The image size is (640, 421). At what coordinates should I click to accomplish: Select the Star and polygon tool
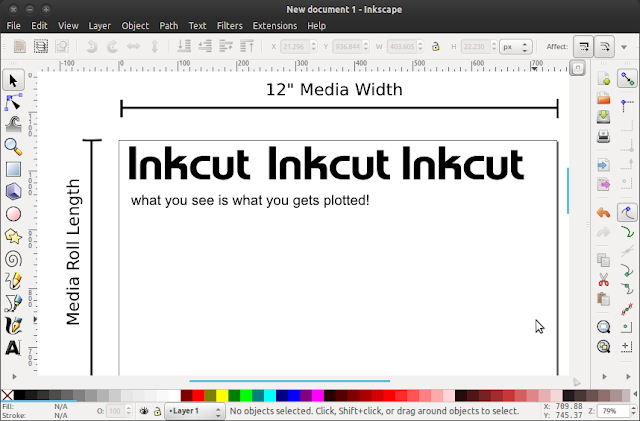pos(13,236)
